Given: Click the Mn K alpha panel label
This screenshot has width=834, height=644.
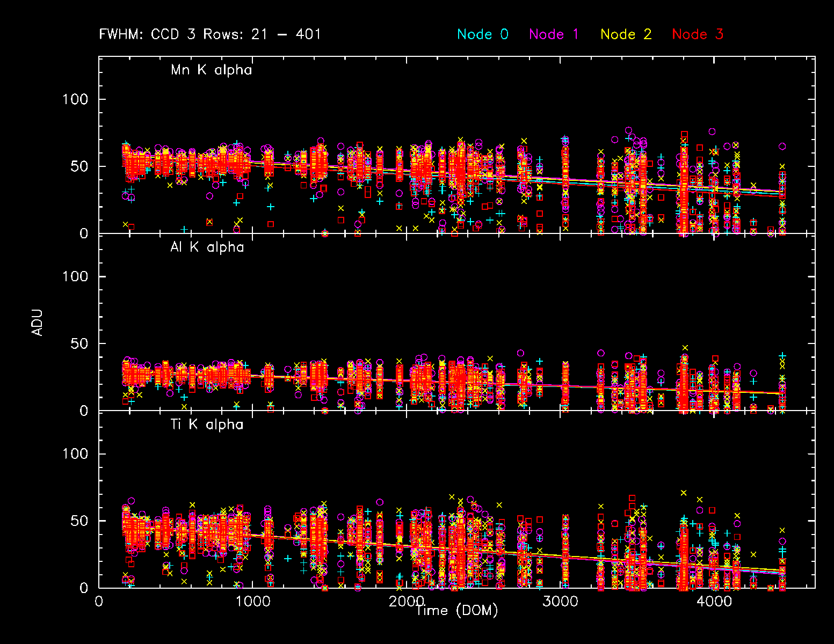Looking at the screenshot, I should point(211,70).
